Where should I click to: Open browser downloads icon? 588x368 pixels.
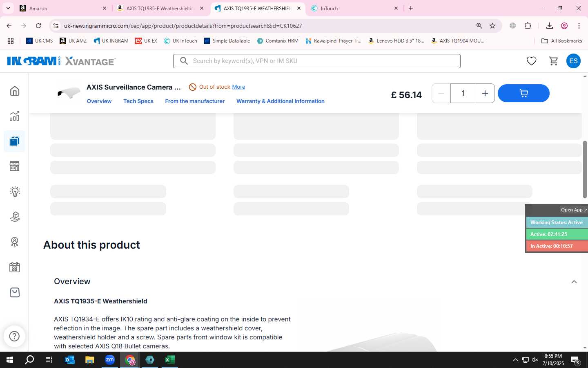click(549, 26)
